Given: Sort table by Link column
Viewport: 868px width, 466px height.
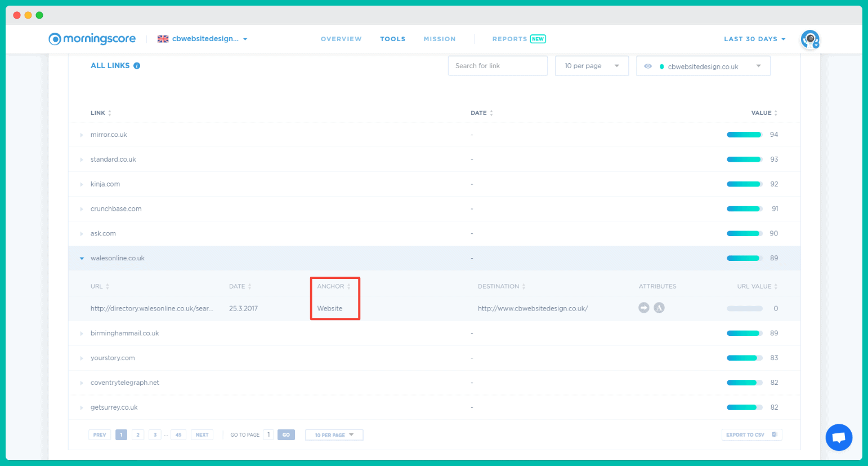Looking at the screenshot, I should tap(101, 113).
